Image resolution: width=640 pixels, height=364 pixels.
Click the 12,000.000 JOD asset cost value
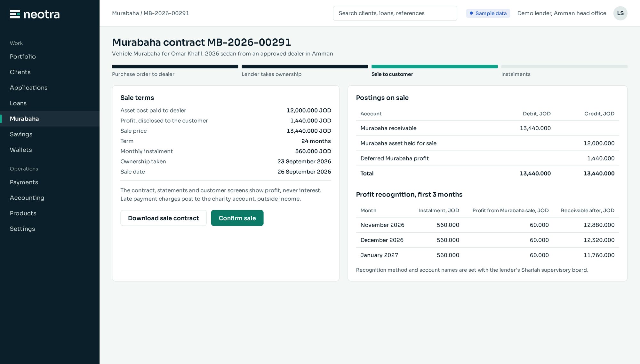point(309,110)
